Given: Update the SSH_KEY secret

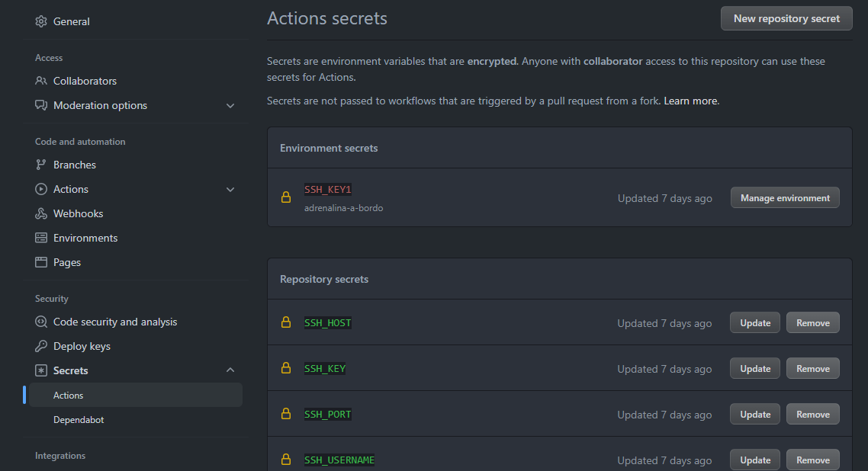Looking at the screenshot, I should [x=755, y=369].
